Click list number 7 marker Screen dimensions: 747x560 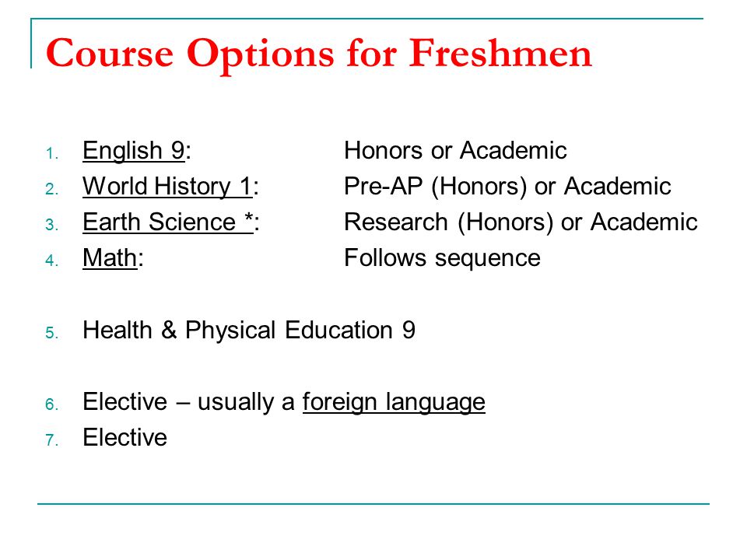(x=52, y=440)
